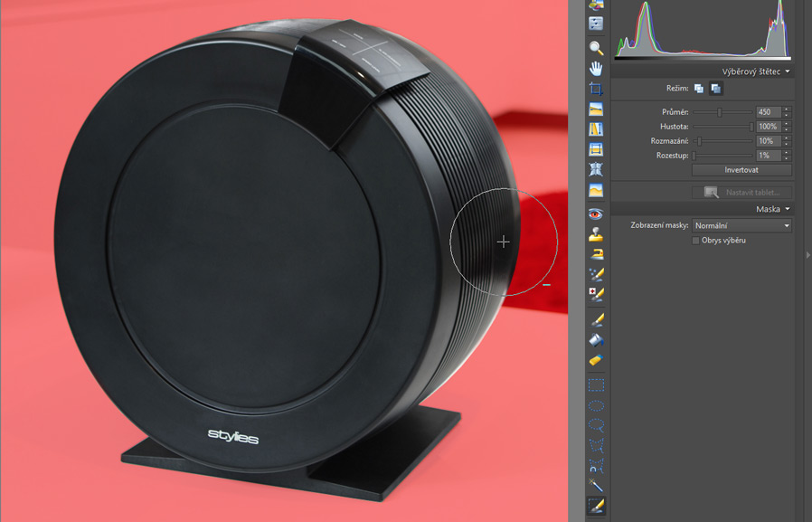Select the polygonal lasso tool
This screenshot has width=812, height=522.
tap(596, 445)
